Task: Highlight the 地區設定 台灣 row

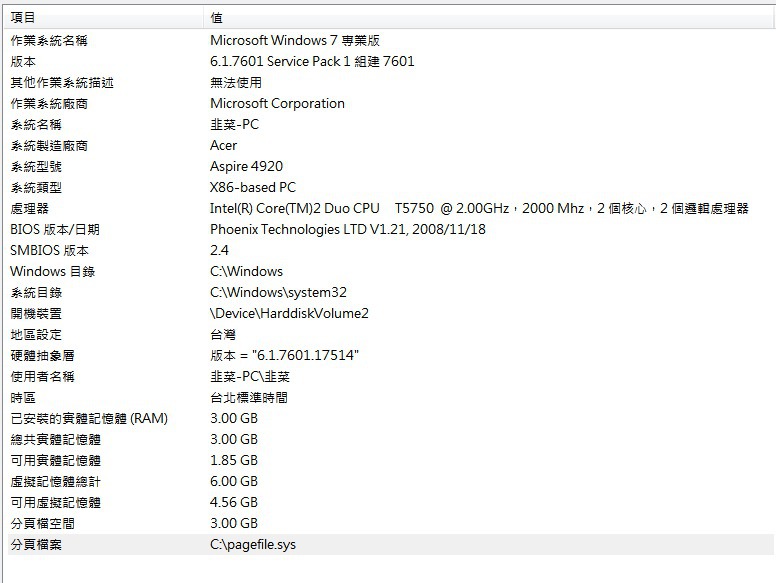Action: [x=36, y=334]
